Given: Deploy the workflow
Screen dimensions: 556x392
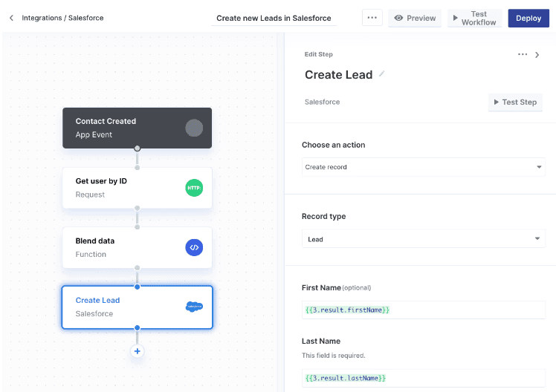Looking at the screenshot, I should click(528, 18).
